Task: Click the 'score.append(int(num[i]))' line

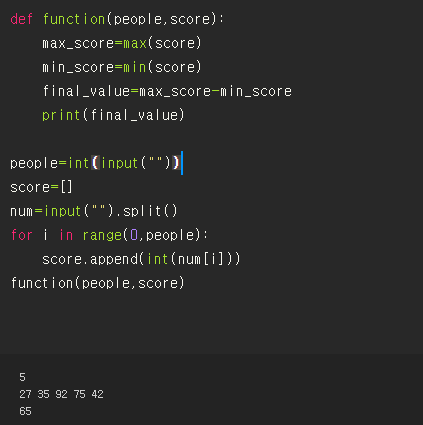Action: (x=141, y=259)
